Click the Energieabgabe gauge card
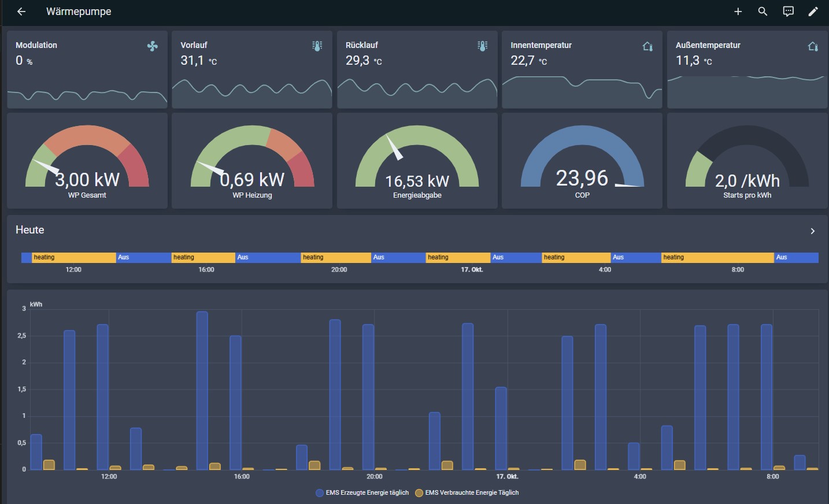The height and width of the screenshot is (504, 829). pyautogui.click(x=417, y=162)
